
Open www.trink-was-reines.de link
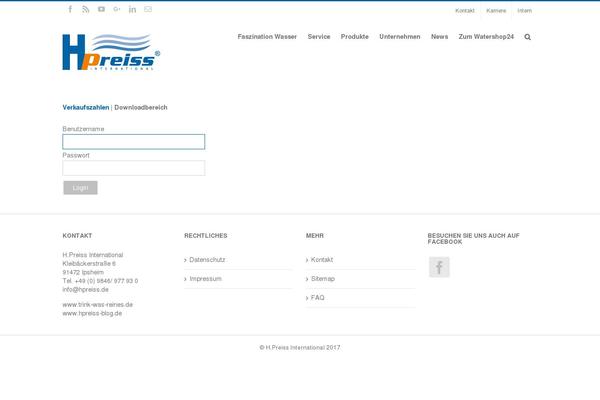click(x=98, y=305)
